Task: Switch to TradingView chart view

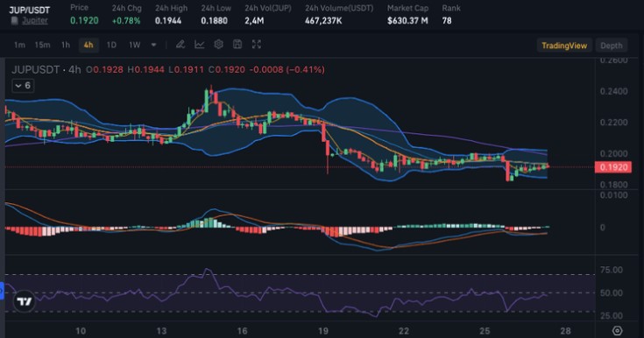Action: click(564, 46)
